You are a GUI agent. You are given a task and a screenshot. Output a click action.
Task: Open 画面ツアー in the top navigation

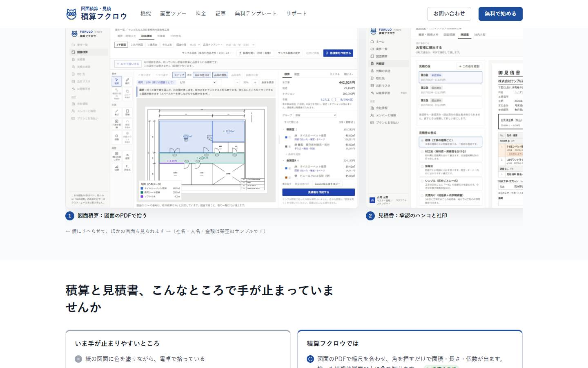point(173,13)
